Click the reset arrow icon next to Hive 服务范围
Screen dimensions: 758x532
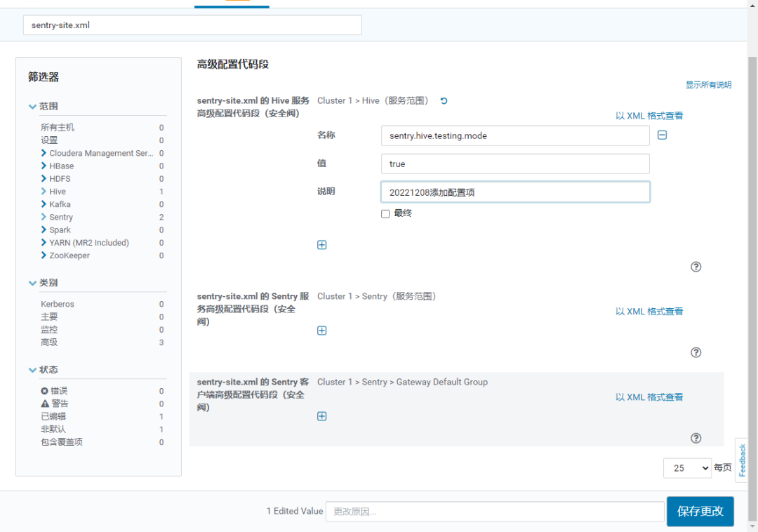point(444,101)
